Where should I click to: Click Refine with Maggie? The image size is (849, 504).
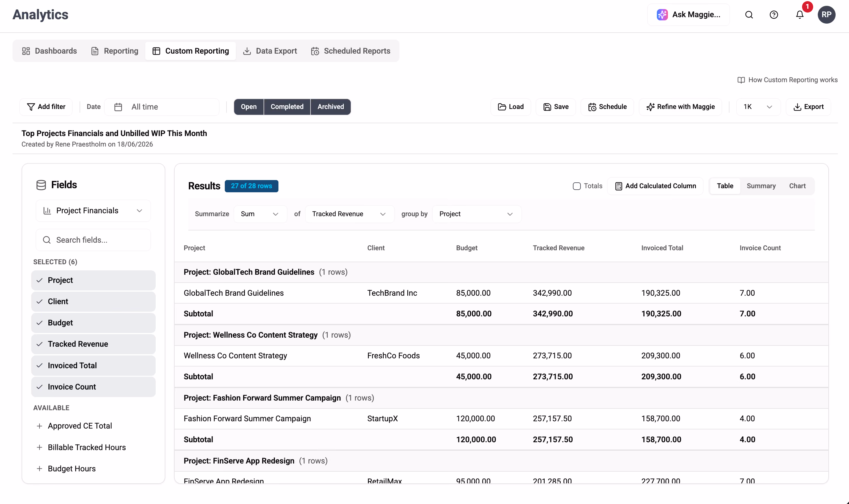point(680,107)
